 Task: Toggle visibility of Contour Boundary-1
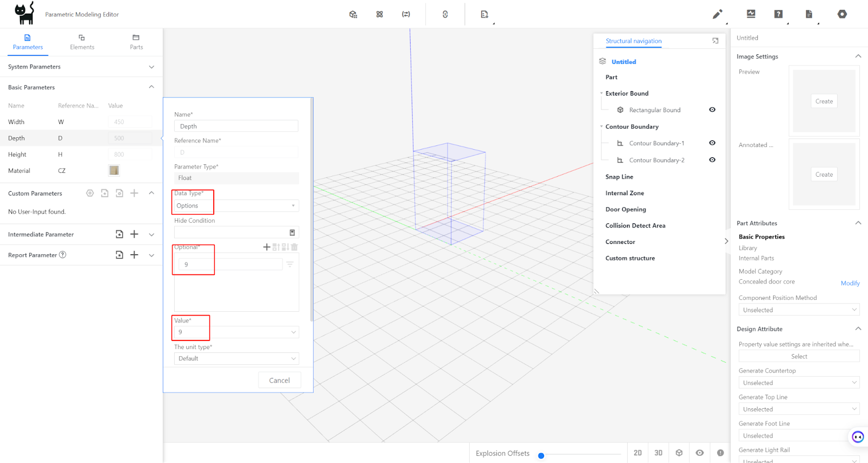[712, 143]
